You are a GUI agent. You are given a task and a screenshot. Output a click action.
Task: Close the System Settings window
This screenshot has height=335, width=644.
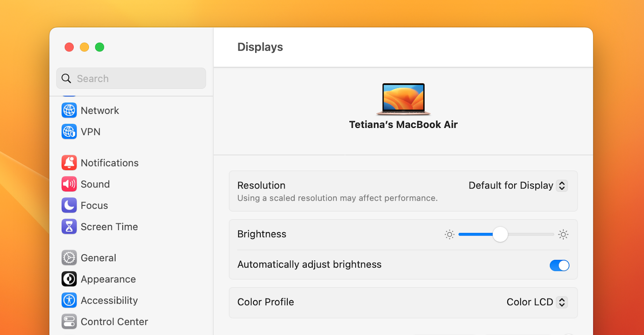click(x=69, y=47)
